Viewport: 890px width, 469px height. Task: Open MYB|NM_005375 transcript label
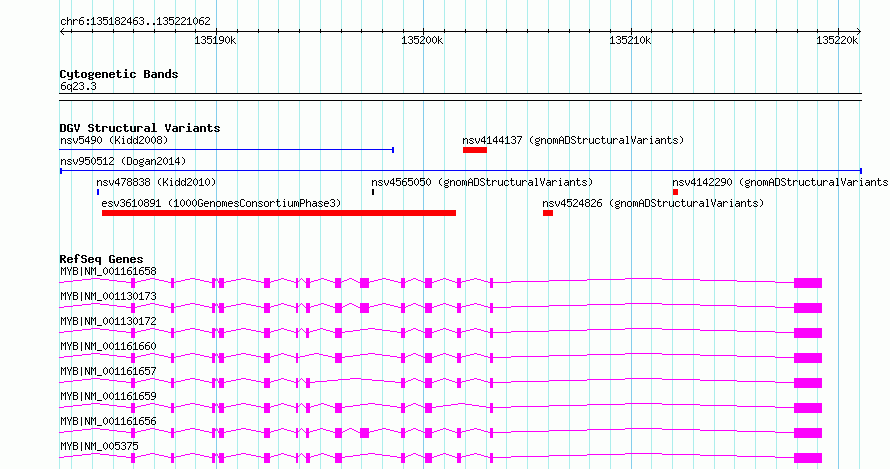click(99, 446)
